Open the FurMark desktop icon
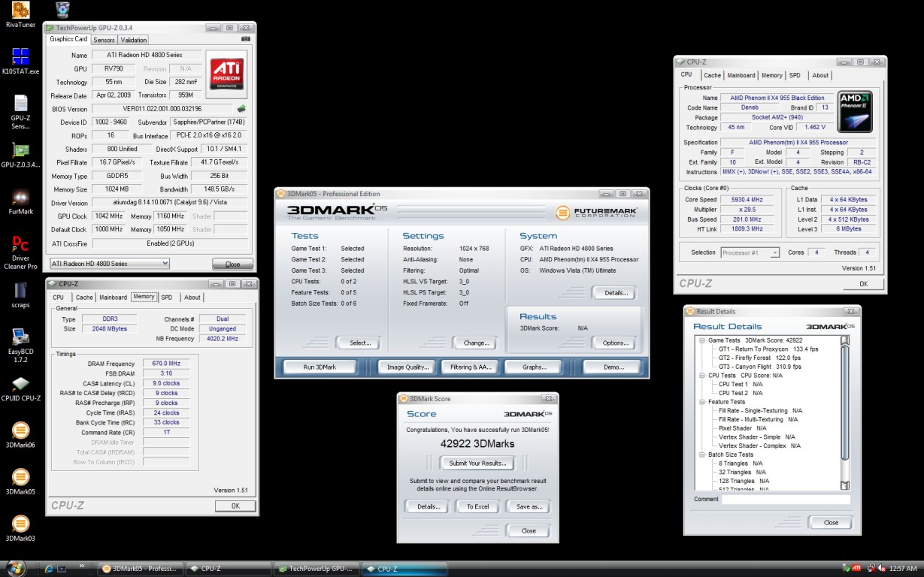The image size is (924, 577). click(20, 201)
